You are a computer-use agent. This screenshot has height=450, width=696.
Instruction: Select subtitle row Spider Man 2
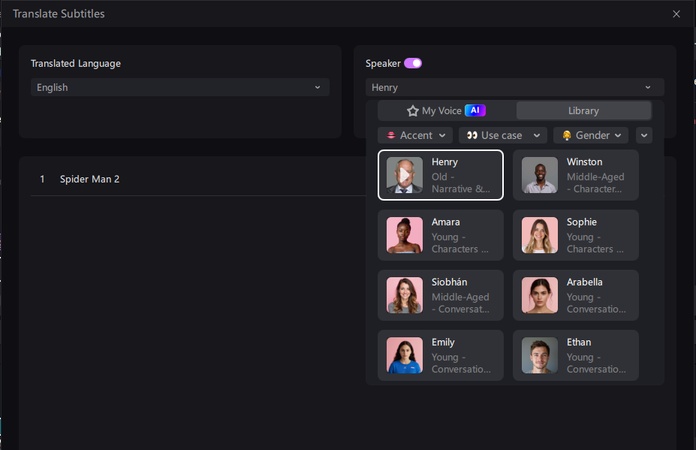pyautogui.click(x=90, y=179)
